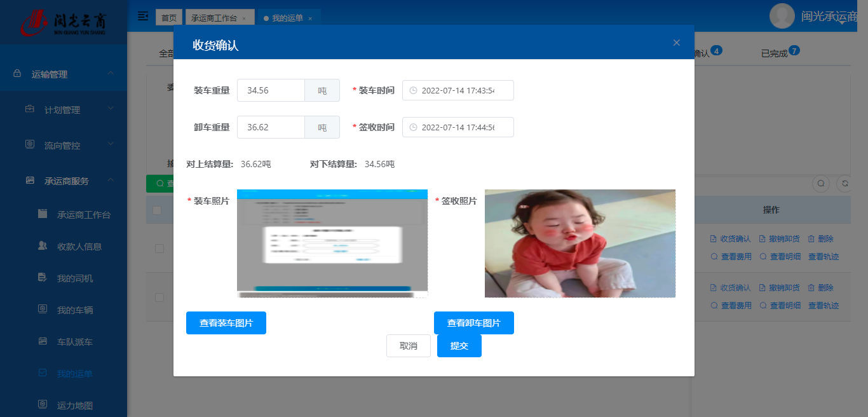
Task: Click 查看费用 in the first row
Action: [x=731, y=257]
